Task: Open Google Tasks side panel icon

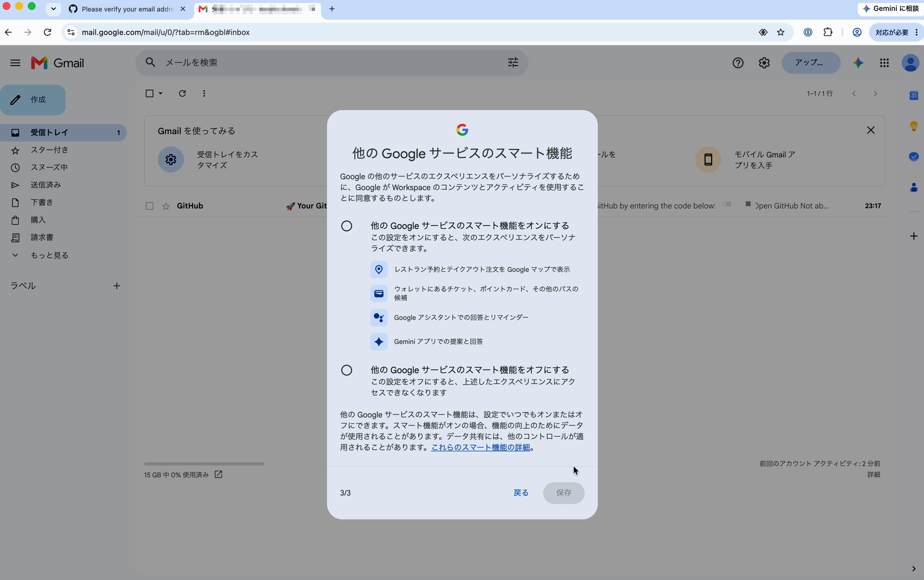Action: 914,156
